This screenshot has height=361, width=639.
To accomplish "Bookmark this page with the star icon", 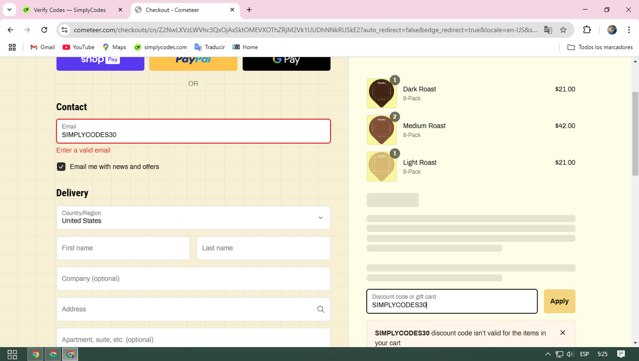I will tap(563, 30).
